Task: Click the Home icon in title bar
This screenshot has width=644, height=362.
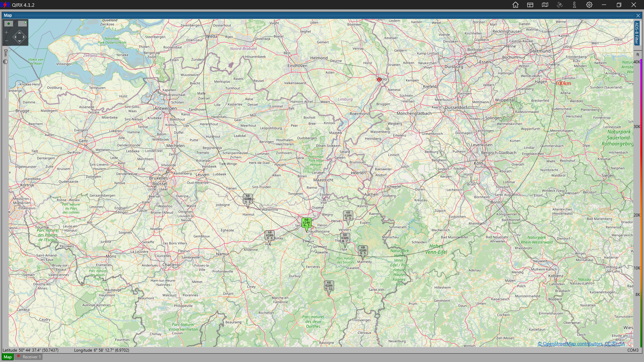Action: pos(516,5)
